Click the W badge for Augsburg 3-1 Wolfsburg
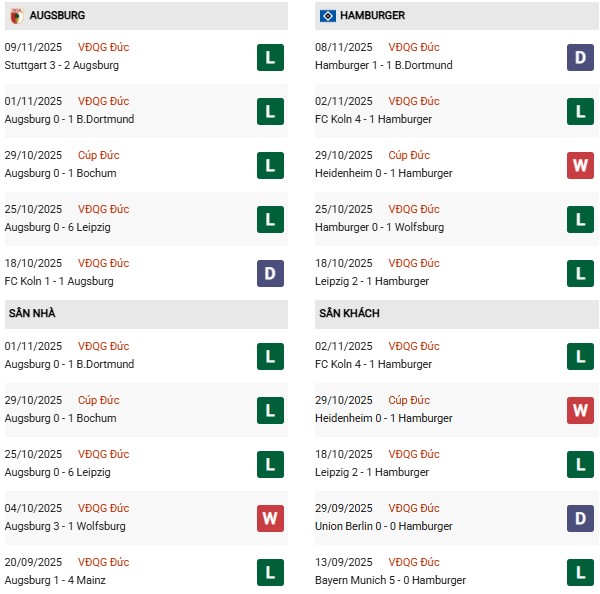The width and height of the screenshot is (600, 594). point(269,518)
